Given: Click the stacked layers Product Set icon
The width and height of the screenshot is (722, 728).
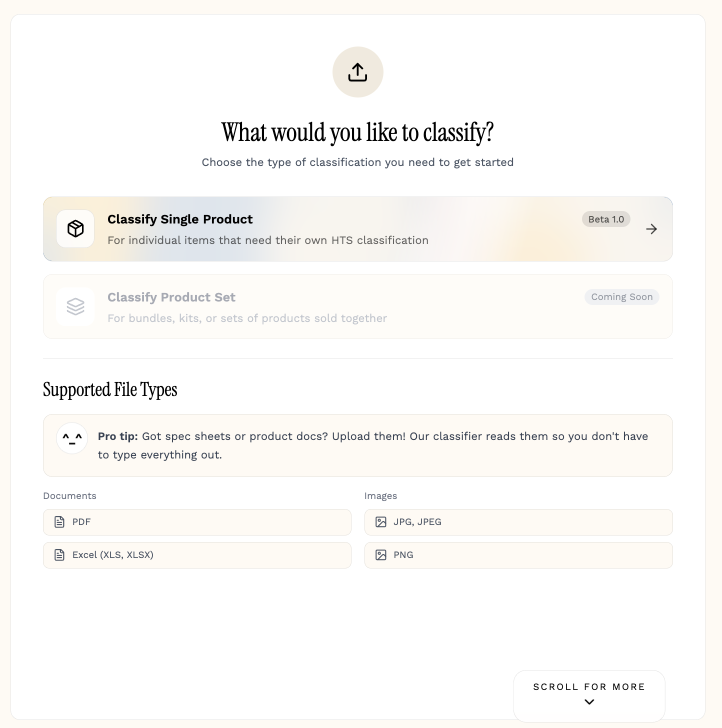Looking at the screenshot, I should click(x=75, y=306).
